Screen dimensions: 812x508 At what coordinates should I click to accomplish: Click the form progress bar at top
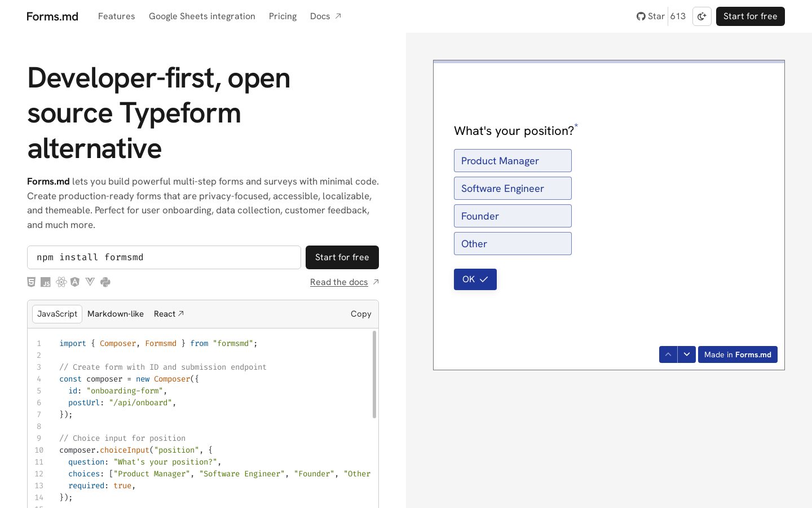point(609,62)
